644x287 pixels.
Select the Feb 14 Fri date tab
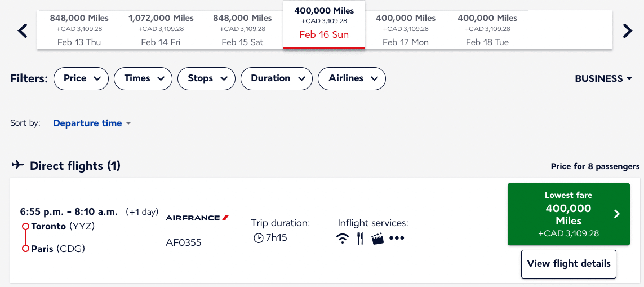click(161, 30)
